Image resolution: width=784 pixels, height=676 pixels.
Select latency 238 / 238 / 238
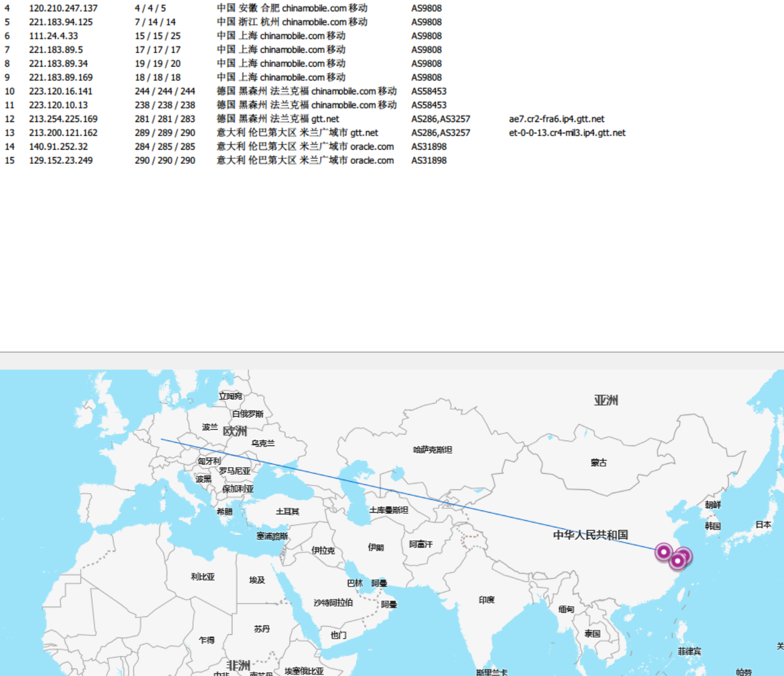(165, 105)
